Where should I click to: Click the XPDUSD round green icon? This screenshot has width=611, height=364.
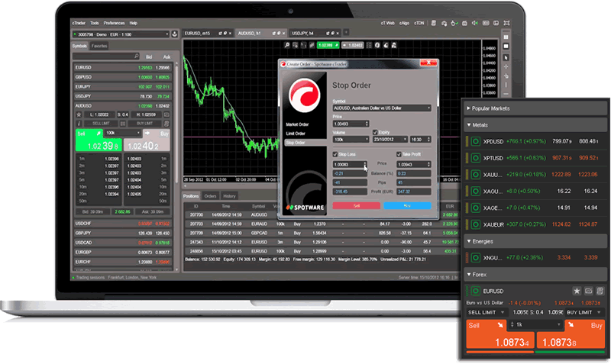click(475, 141)
